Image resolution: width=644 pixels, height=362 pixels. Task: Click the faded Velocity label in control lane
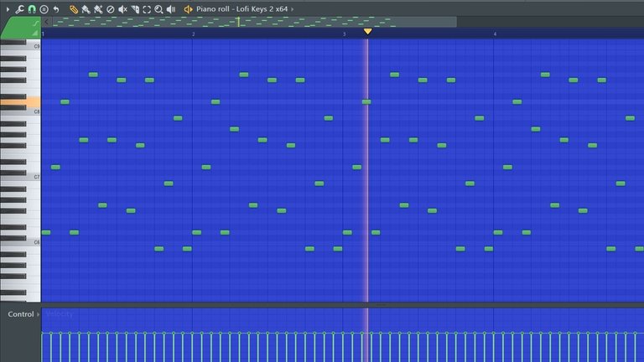pos(60,314)
